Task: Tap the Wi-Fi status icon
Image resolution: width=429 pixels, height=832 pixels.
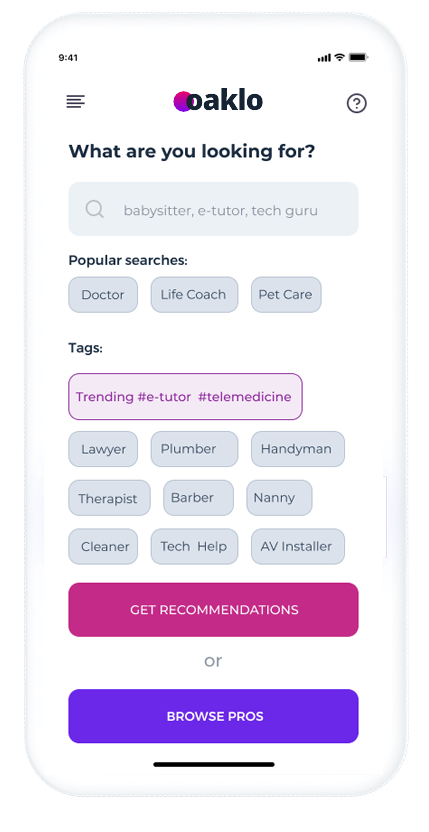Action: [x=339, y=57]
